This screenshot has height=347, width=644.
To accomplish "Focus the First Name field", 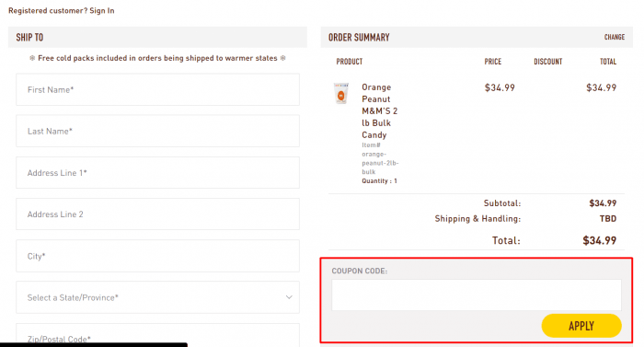I will point(157,89).
